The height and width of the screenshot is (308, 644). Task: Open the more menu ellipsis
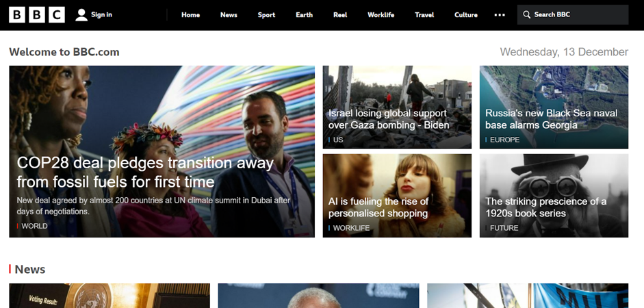tap(500, 15)
